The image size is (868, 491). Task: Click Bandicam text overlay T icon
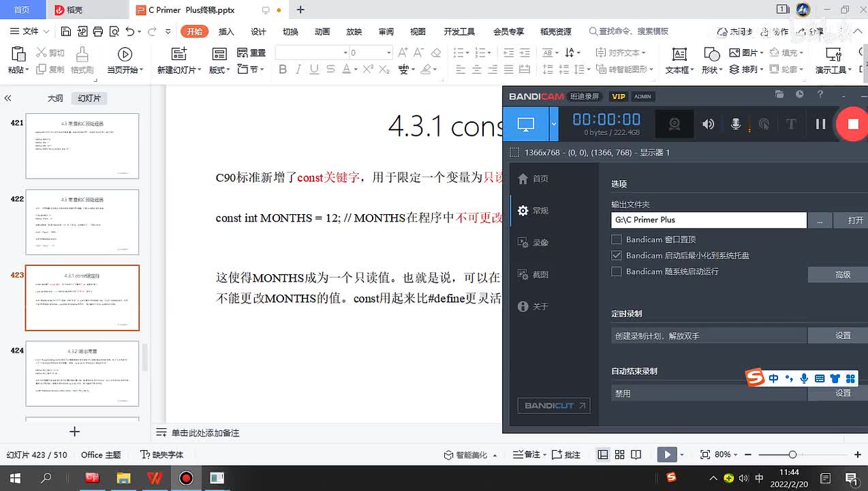pos(791,123)
